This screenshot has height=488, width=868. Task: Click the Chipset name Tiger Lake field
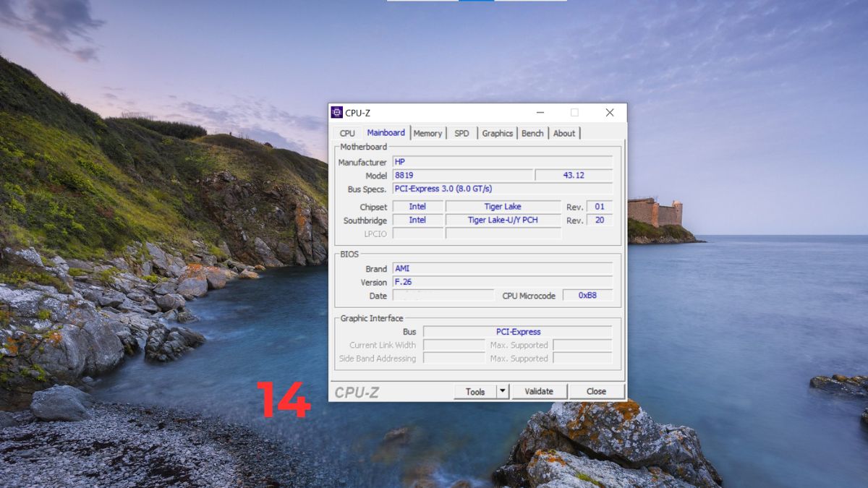pyautogui.click(x=503, y=207)
